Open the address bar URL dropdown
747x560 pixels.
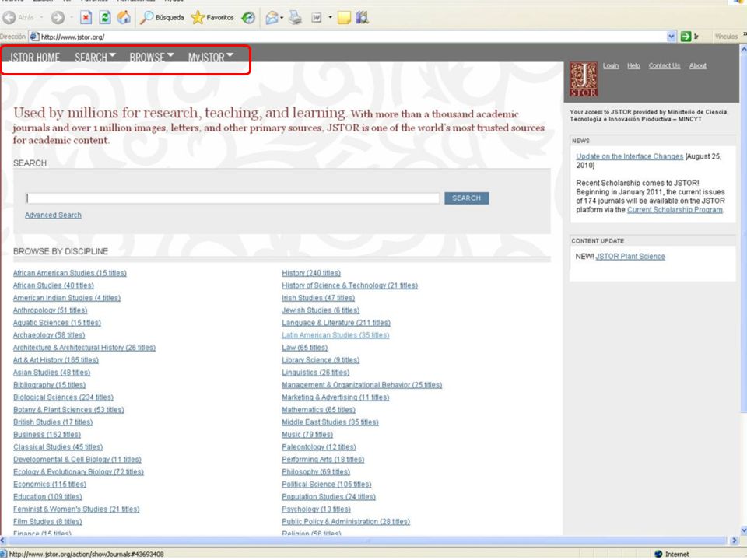[672, 37]
